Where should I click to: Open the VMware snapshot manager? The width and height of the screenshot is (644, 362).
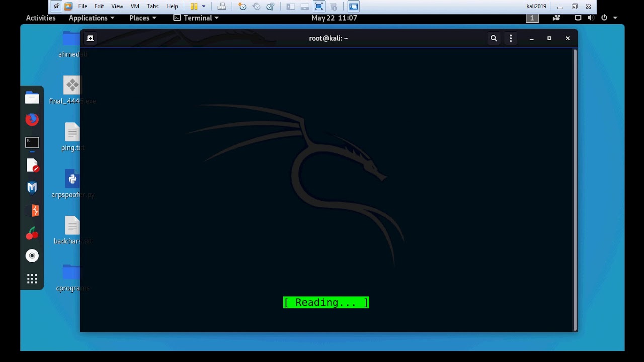click(271, 6)
